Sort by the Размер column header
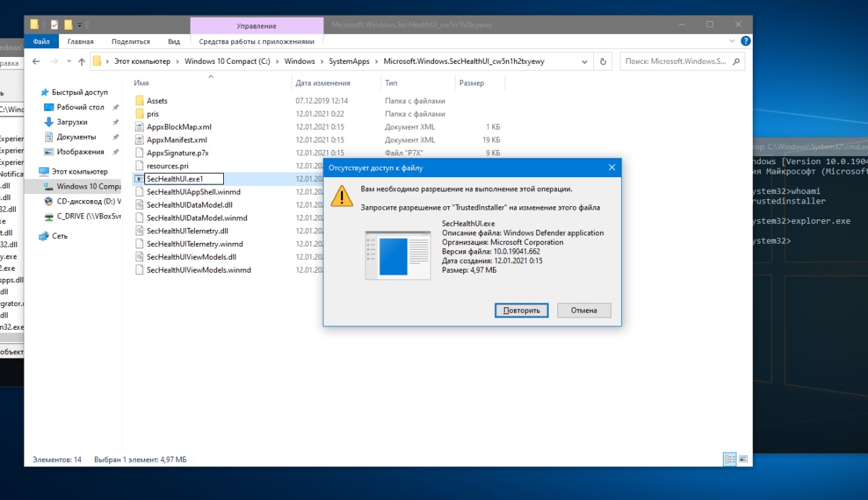This screenshot has height=500, width=868. pyautogui.click(x=471, y=83)
